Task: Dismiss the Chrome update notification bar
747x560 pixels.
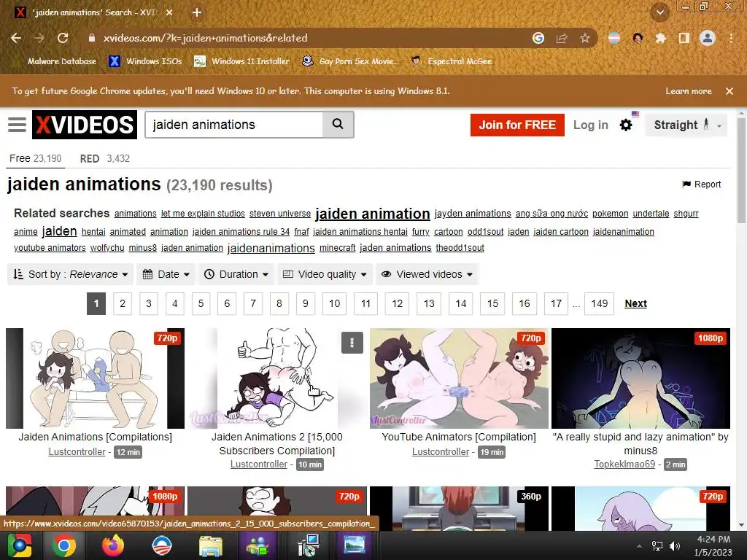Action: tap(729, 91)
